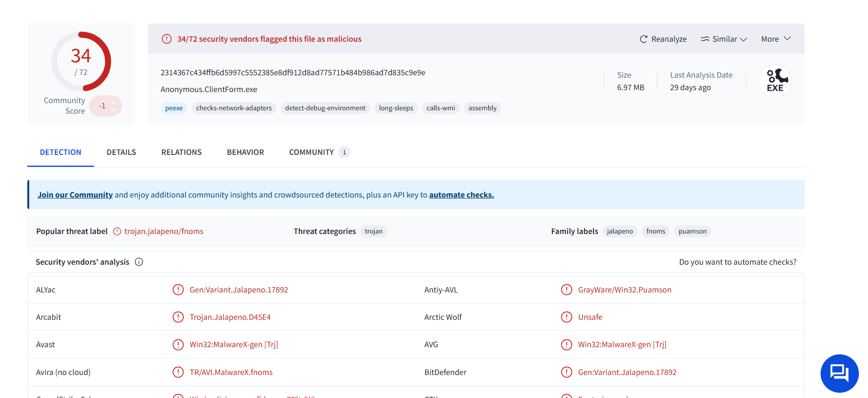Open the More dropdown menu
The height and width of the screenshot is (398, 868).
coord(776,39)
